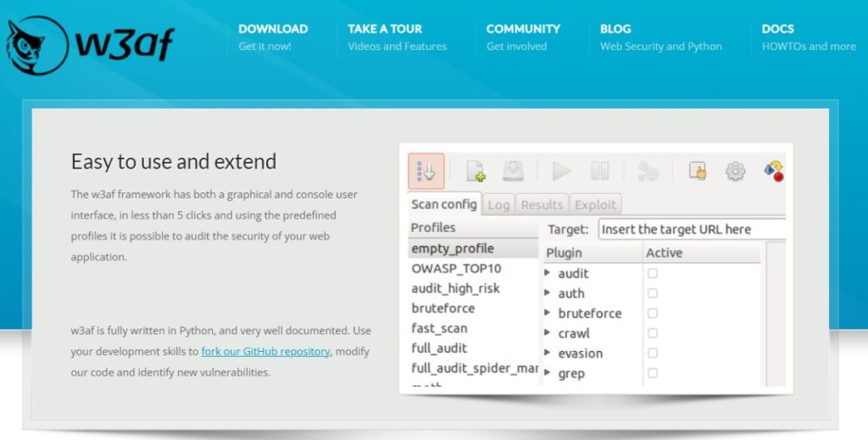Viewport: 868px width, 440px height.
Task: Open the DOWNLOAD navigation link
Action: click(273, 29)
